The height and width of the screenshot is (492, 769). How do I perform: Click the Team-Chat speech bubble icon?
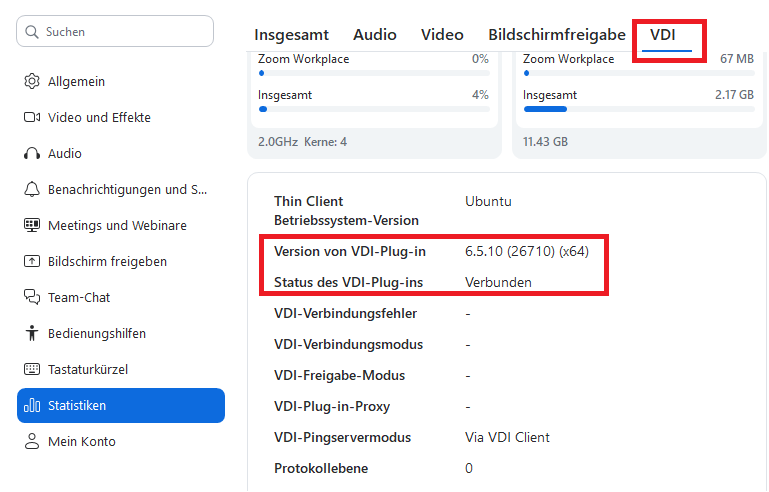(32, 297)
